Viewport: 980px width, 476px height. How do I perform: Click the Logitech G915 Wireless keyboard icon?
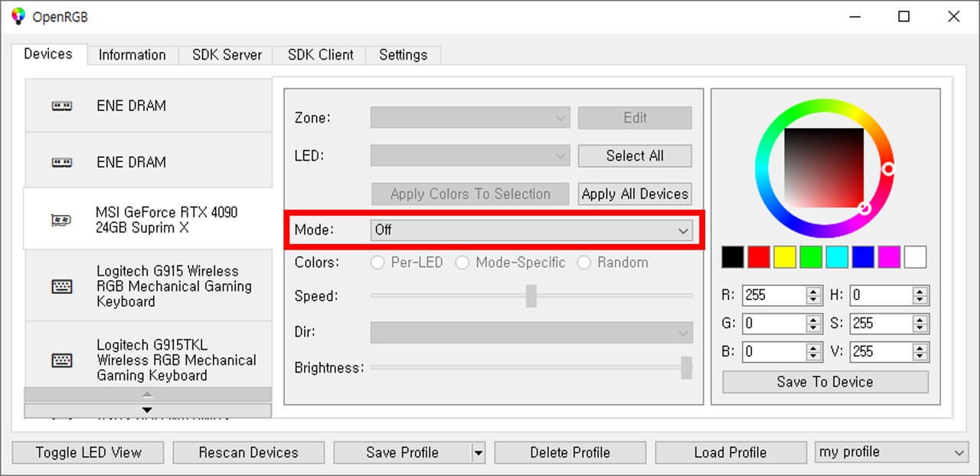click(62, 286)
